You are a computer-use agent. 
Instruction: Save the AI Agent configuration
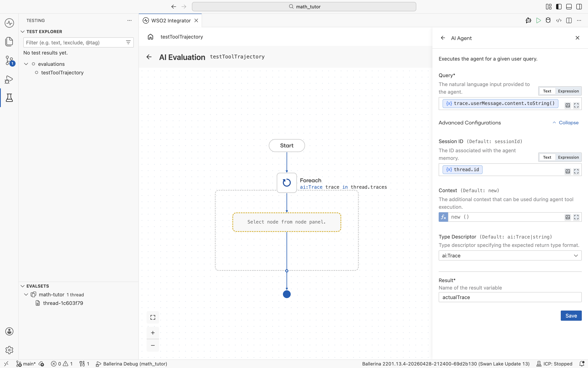pyautogui.click(x=571, y=316)
